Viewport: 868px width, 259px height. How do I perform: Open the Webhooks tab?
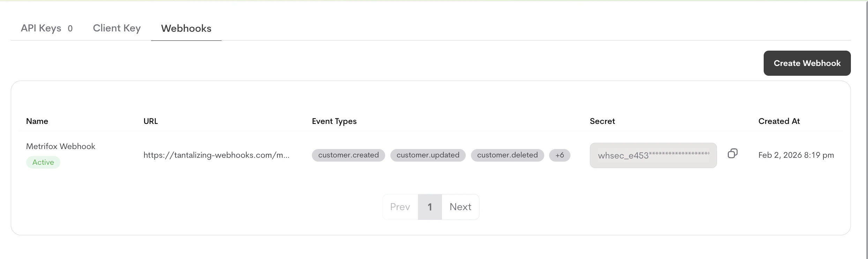click(x=186, y=28)
